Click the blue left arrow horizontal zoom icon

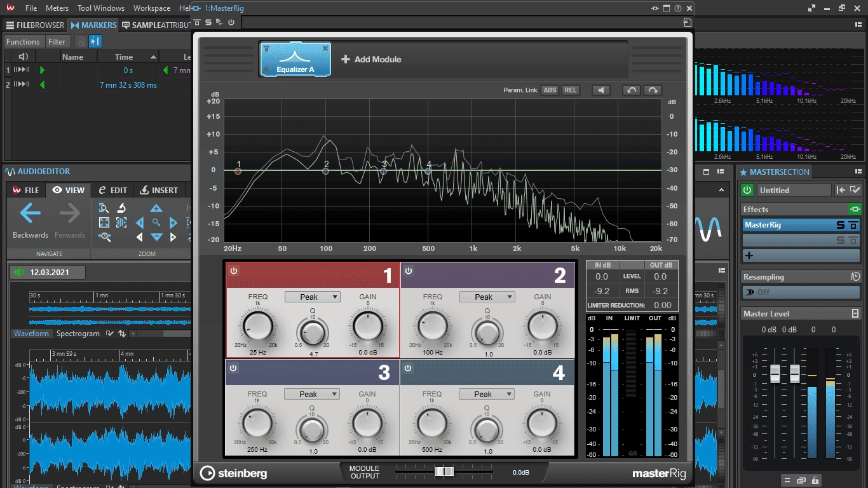click(139, 222)
